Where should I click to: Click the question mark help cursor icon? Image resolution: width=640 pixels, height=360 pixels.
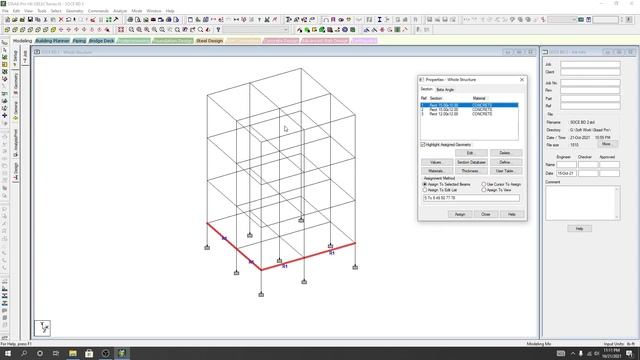pyautogui.click(x=218, y=30)
